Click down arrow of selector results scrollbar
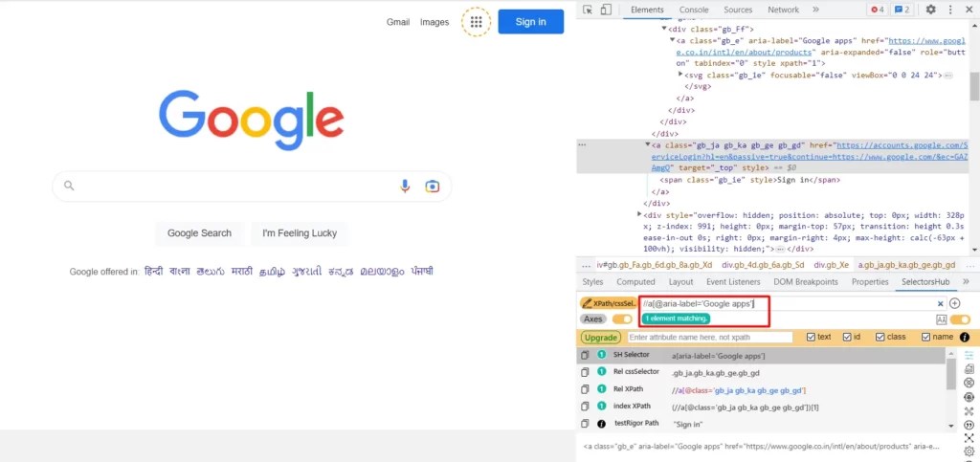This screenshot has height=462, width=980. [951, 426]
